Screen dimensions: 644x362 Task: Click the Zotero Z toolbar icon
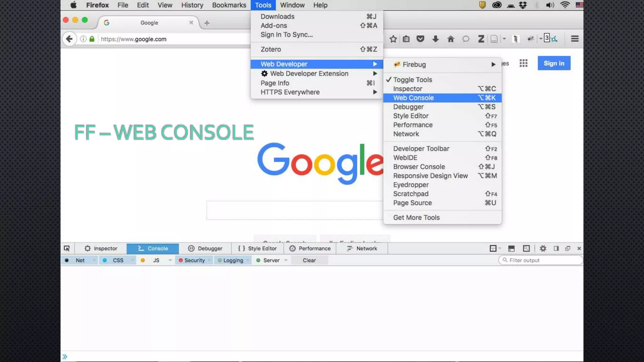(x=481, y=39)
